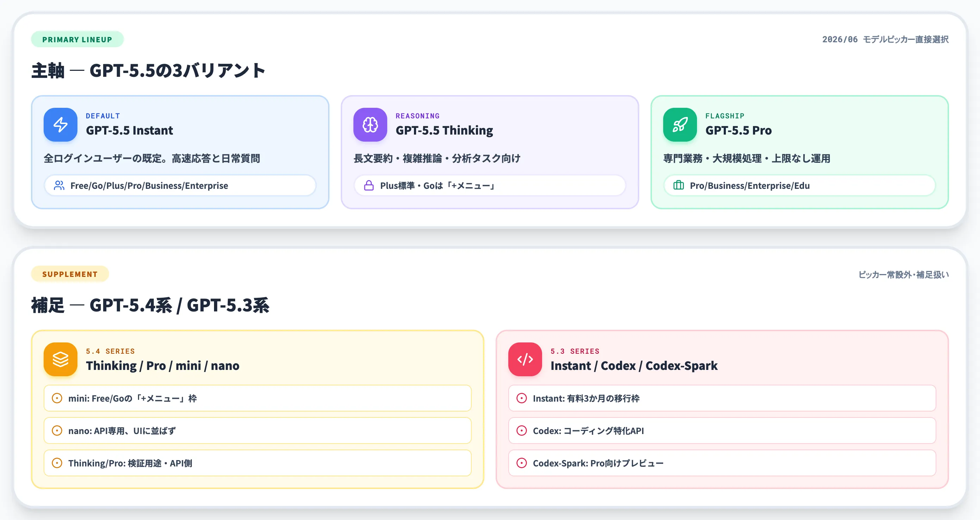Click the code brackets icon for 5.3 Series
The height and width of the screenshot is (520, 980).
click(x=525, y=359)
